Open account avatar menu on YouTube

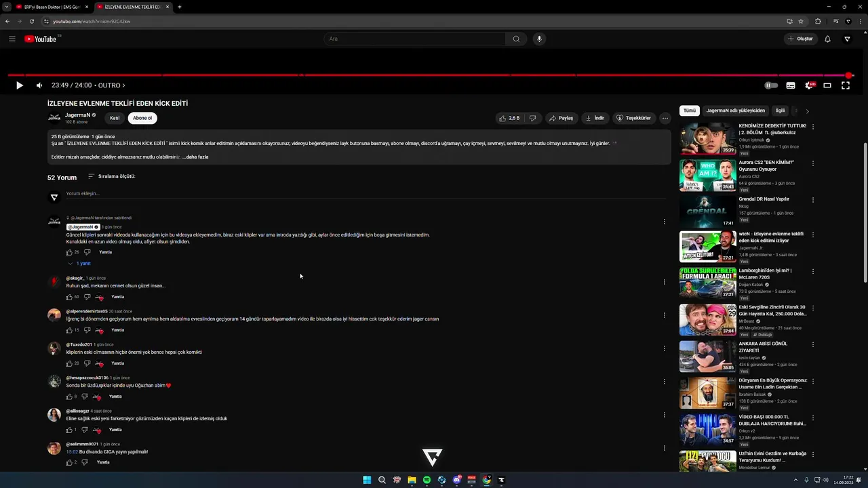click(847, 39)
